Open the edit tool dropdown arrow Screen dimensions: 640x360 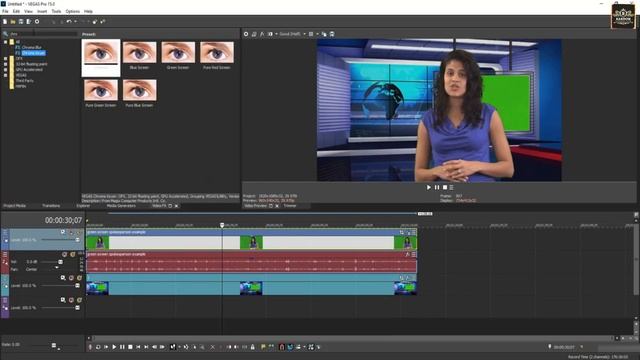[x=179, y=347]
